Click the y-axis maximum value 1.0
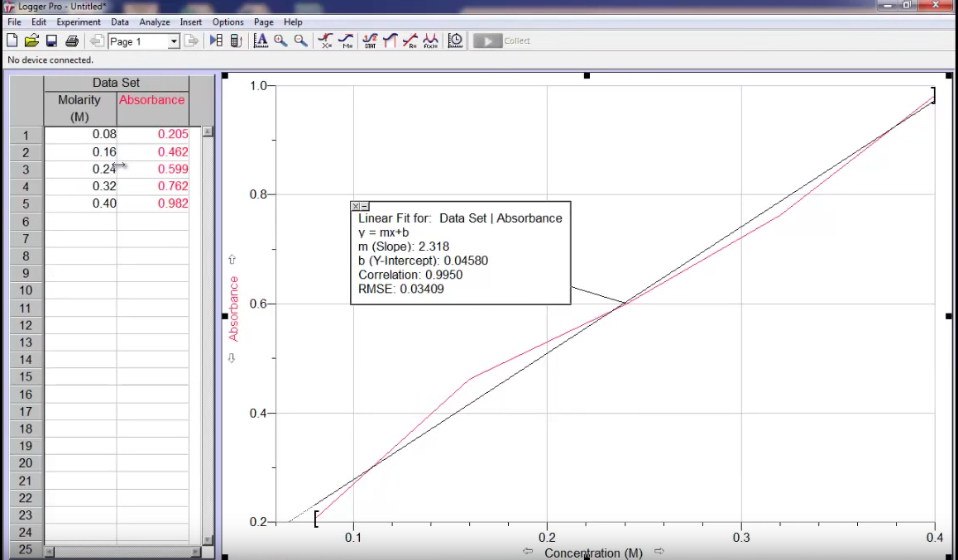The width and height of the screenshot is (958, 560). (x=258, y=86)
